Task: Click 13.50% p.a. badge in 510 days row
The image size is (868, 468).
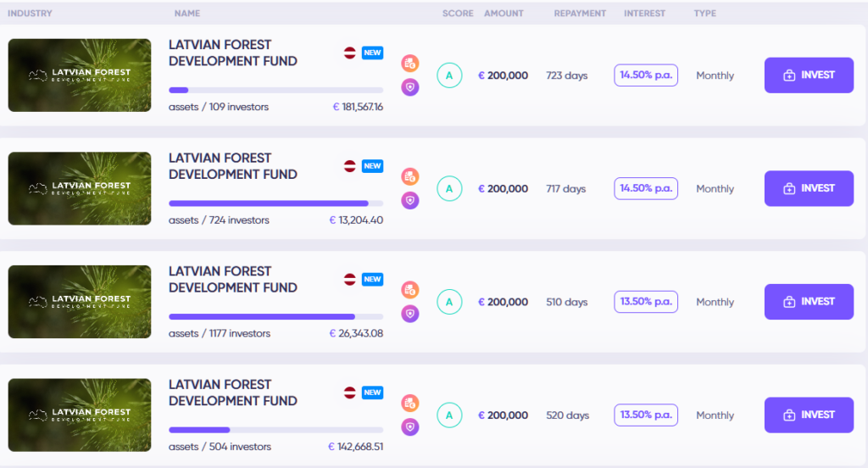Action: [x=646, y=302]
